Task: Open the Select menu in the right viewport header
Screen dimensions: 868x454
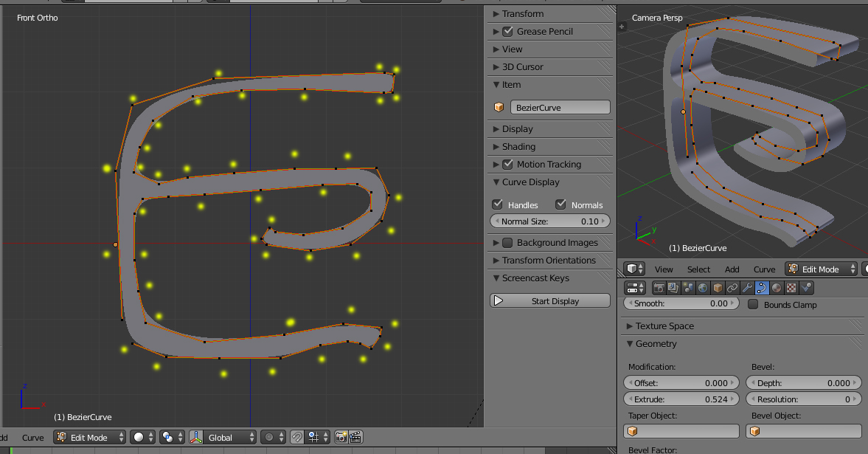Action: coord(698,269)
